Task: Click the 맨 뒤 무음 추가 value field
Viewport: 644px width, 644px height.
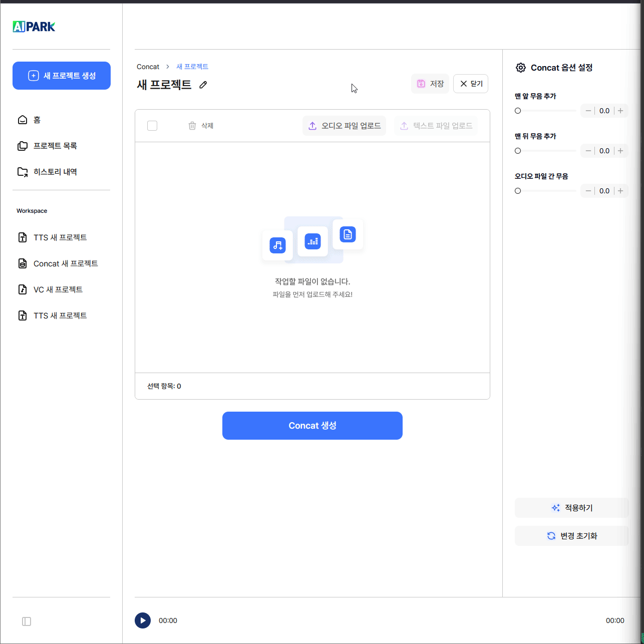Action: point(604,151)
